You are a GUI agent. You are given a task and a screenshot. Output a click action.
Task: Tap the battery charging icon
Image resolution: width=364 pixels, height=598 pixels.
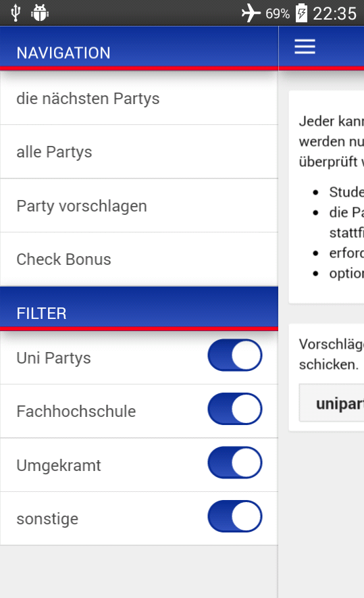pos(301,13)
